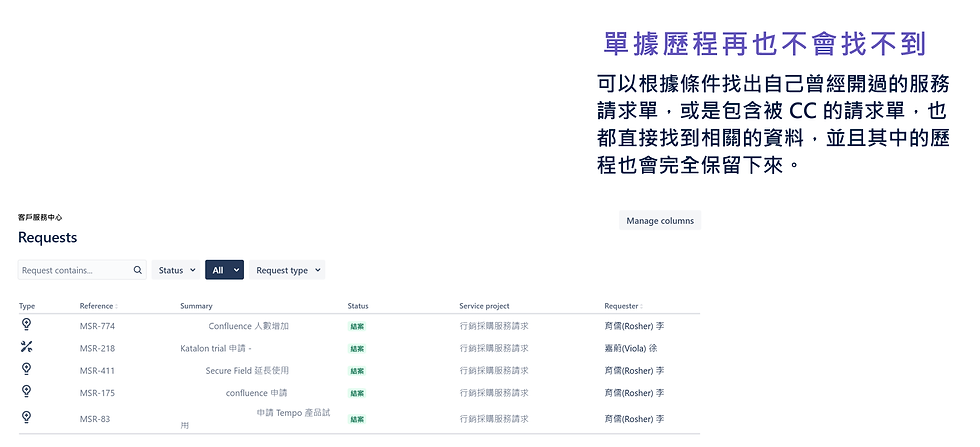Open the confluence 申請 summary

click(256, 393)
